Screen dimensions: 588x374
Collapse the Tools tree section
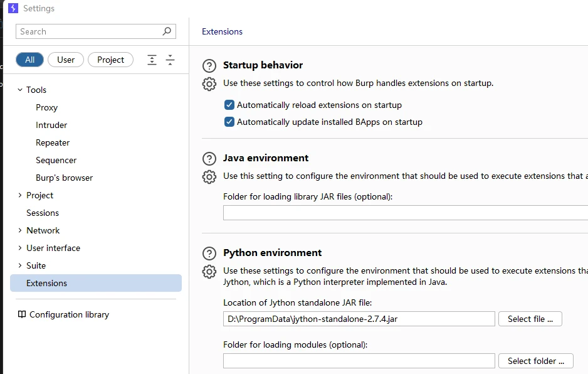[x=20, y=90]
